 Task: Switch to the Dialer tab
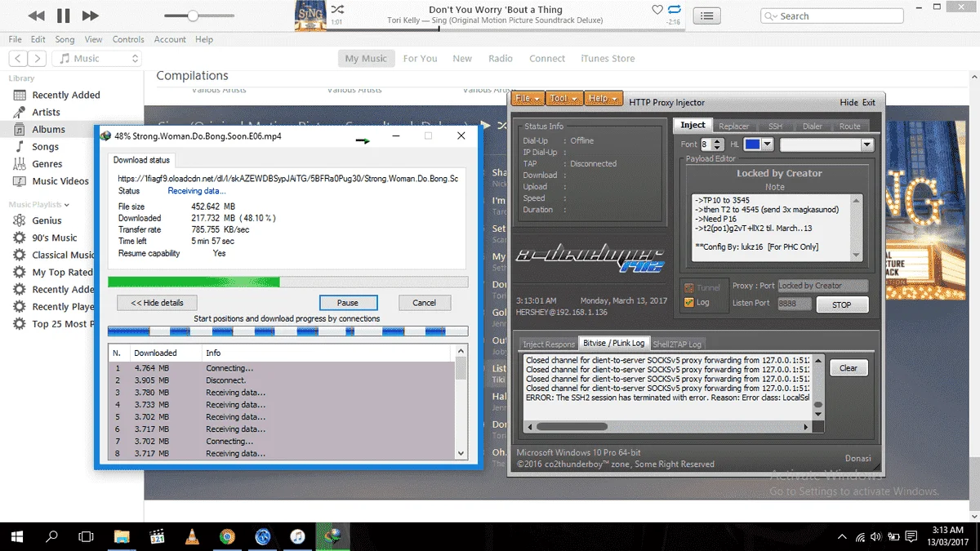point(812,127)
